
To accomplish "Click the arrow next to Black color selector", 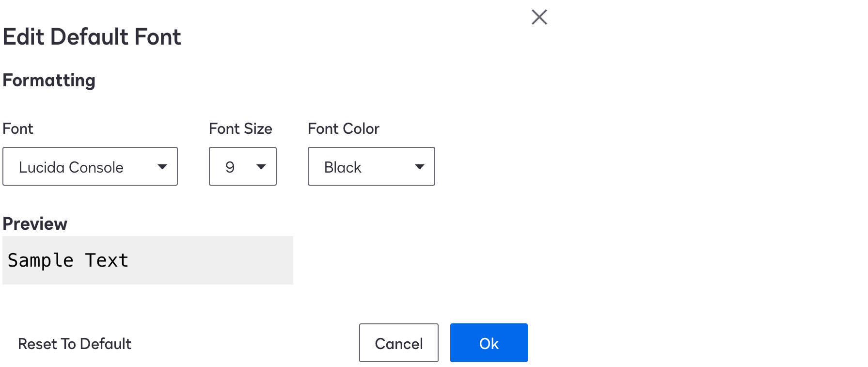I will pyautogui.click(x=420, y=166).
